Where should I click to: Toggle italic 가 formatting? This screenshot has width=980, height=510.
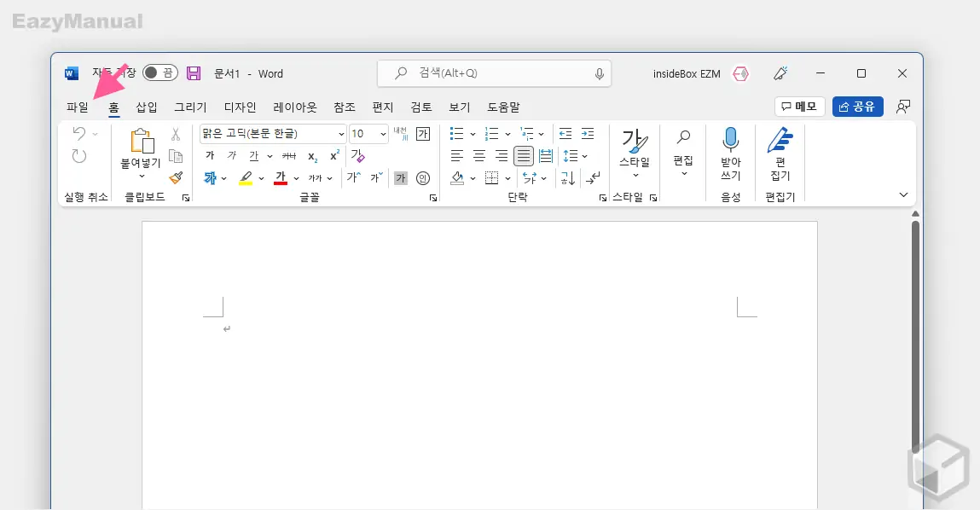(232, 155)
